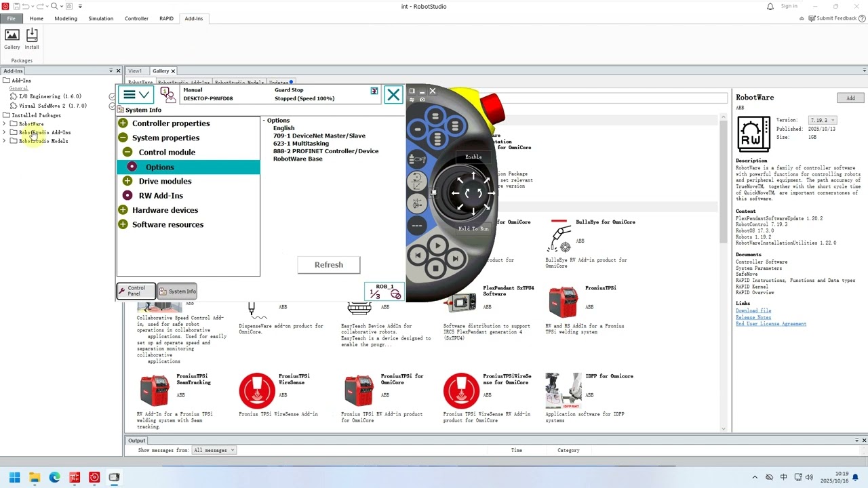Click the step backward hardware button
The height and width of the screenshot is (488, 868).
click(x=418, y=256)
